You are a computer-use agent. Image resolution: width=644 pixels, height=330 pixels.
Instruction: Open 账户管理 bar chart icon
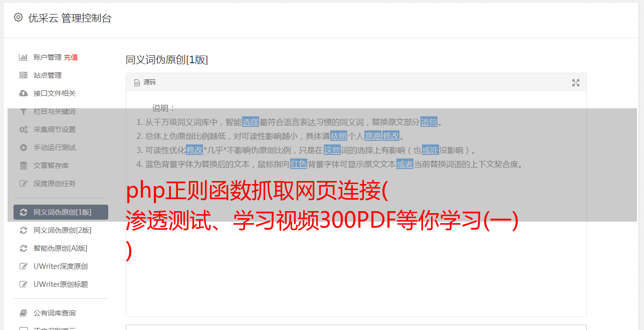click(x=23, y=57)
